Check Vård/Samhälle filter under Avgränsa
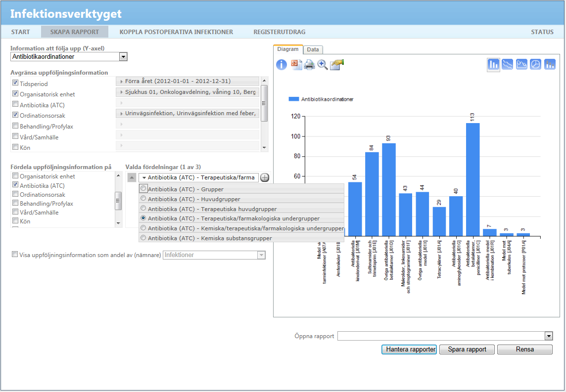This screenshot has height=392, width=566. [x=15, y=136]
